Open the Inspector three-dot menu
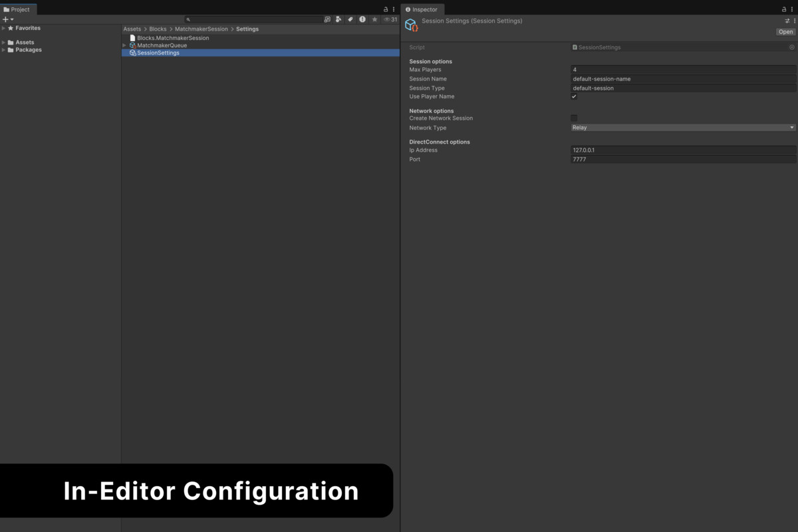This screenshot has height=532, width=798. pyautogui.click(x=793, y=9)
